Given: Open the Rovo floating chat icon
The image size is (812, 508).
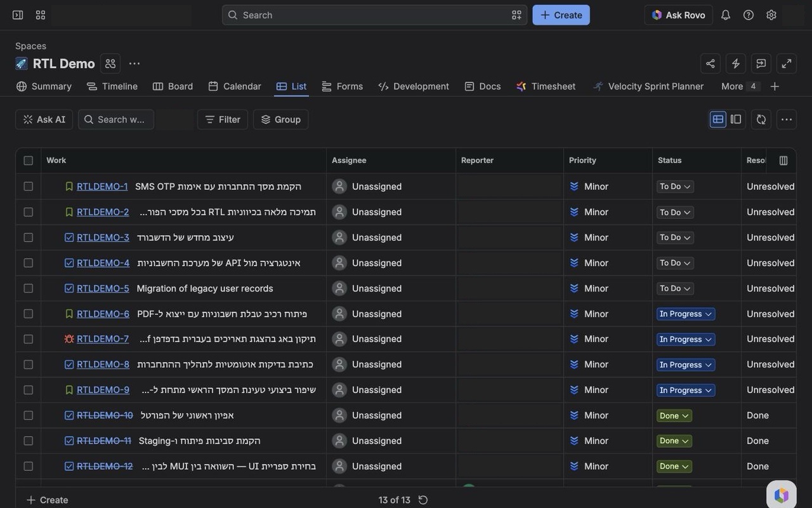Looking at the screenshot, I should pyautogui.click(x=782, y=495).
